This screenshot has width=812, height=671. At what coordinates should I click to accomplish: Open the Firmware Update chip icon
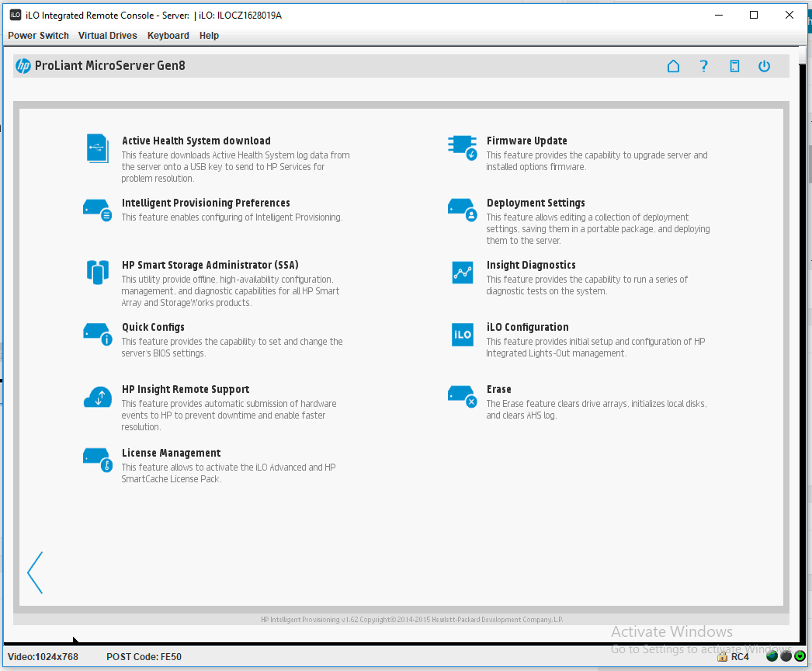coord(462,148)
